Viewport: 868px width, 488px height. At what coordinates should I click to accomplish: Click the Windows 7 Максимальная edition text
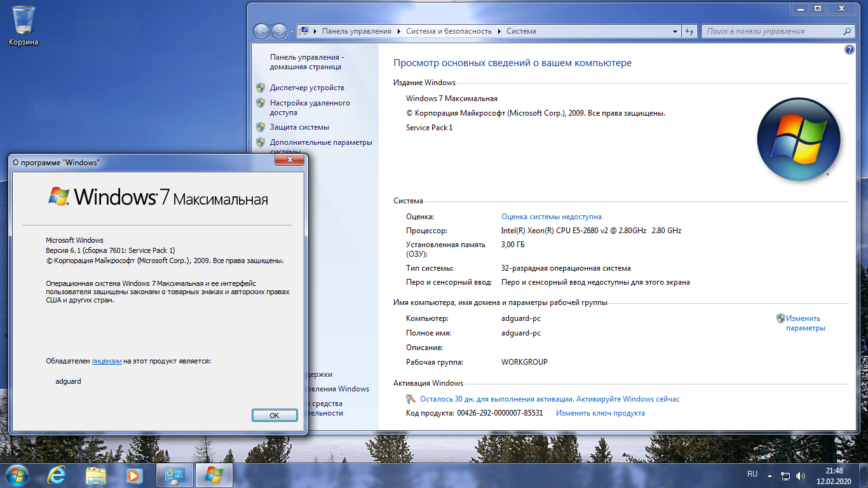452,98
